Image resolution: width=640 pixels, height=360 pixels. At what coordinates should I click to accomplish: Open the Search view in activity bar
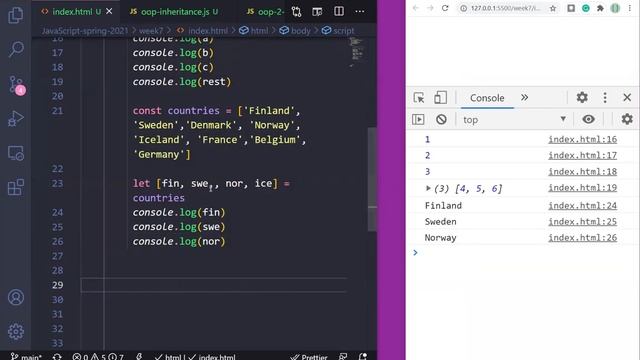pos(16,49)
